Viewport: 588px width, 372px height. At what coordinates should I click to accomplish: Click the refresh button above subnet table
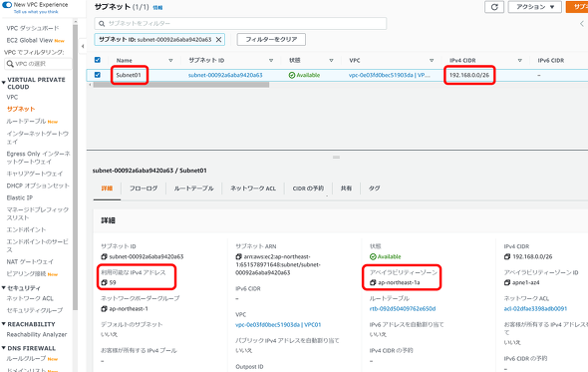pos(494,7)
